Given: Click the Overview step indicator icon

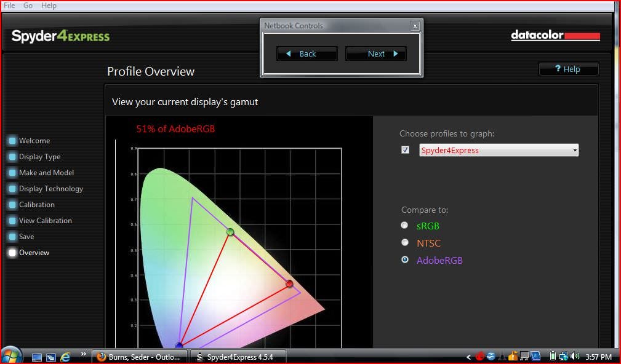Looking at the screenshot, I should coord(12,253).
